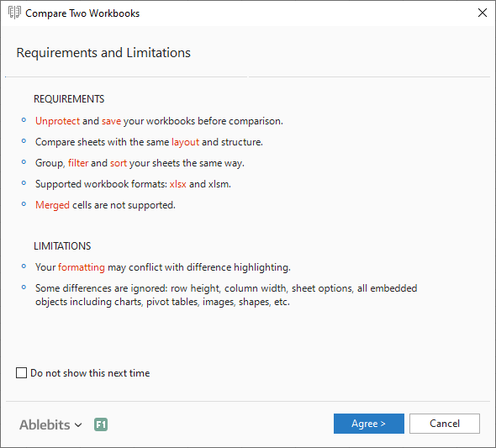
Task: Click the red word Unprotect
Action: click(x=57, y=121)
